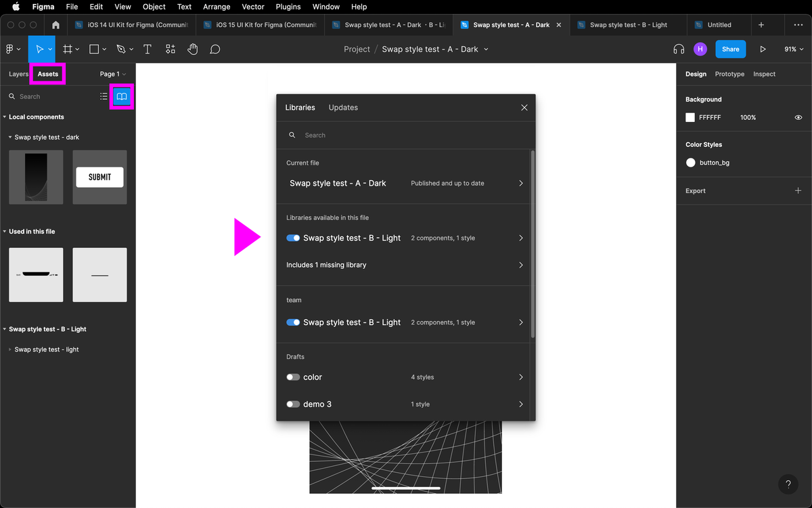
Task: Open the File menu
Action: [72, 7]
